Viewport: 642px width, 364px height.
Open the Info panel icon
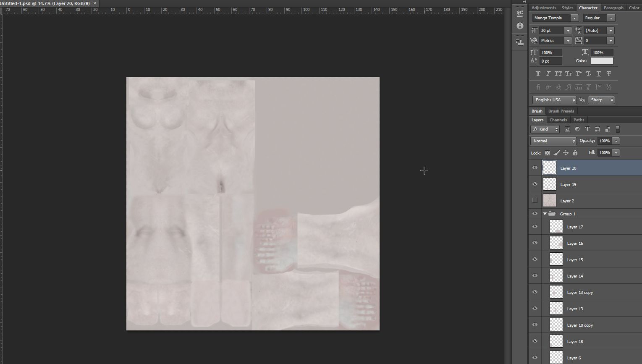click(x=520, y=26)
